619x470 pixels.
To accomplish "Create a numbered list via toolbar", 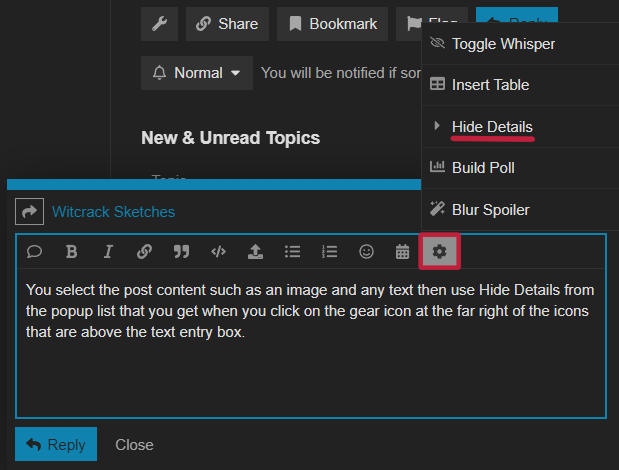I will pos(329,251).
